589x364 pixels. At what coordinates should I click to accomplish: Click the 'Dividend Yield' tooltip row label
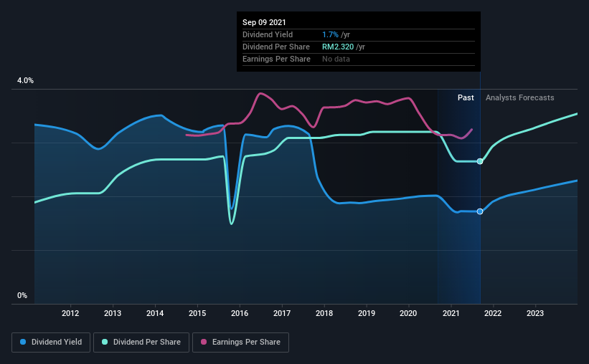pyautogui.click(x=268, y=34)
